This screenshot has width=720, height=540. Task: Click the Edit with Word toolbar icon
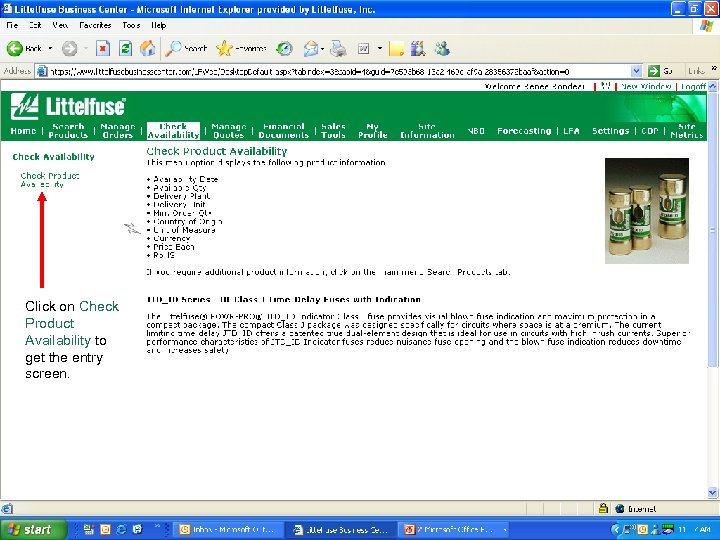364,48
